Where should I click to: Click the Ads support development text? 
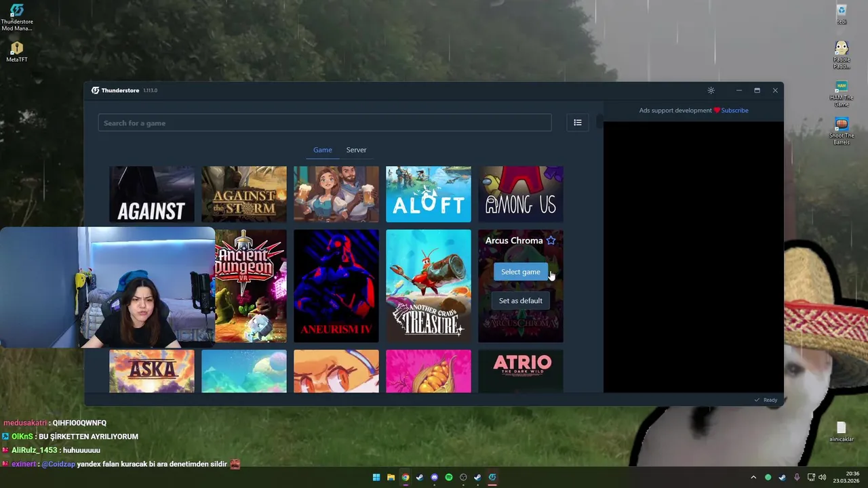point(675,110)
